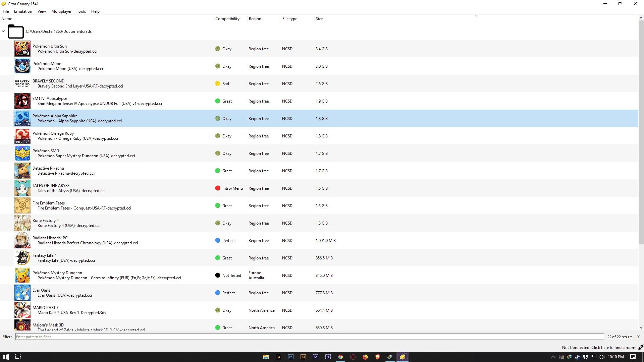Open the File menu

pyautogui.click(x=6, y=11)
